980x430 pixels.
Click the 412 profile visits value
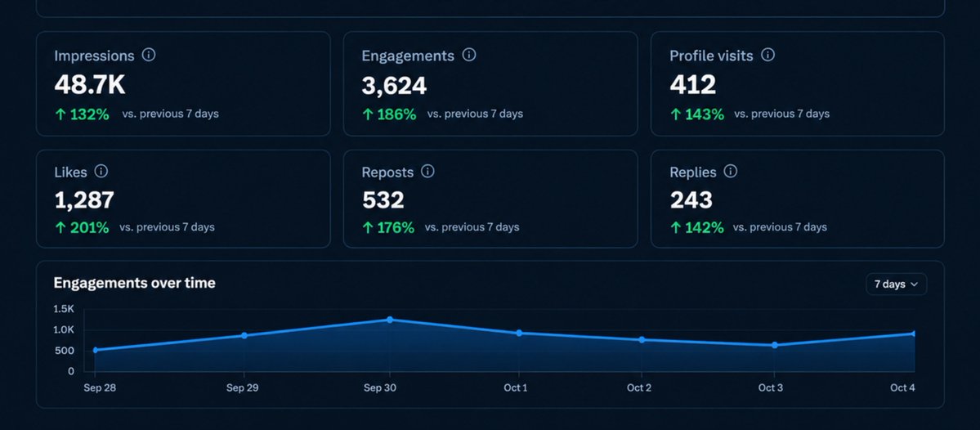692,85
